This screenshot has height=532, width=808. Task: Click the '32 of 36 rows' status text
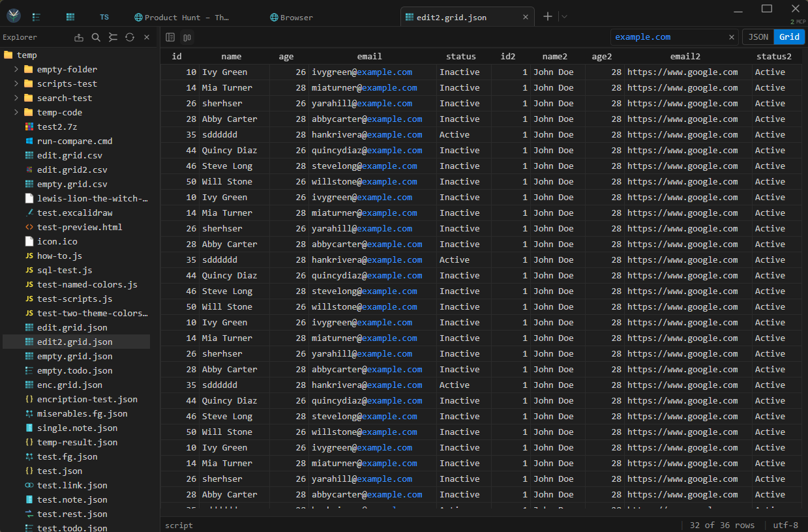pyautogui.click(x=722, y=525)
